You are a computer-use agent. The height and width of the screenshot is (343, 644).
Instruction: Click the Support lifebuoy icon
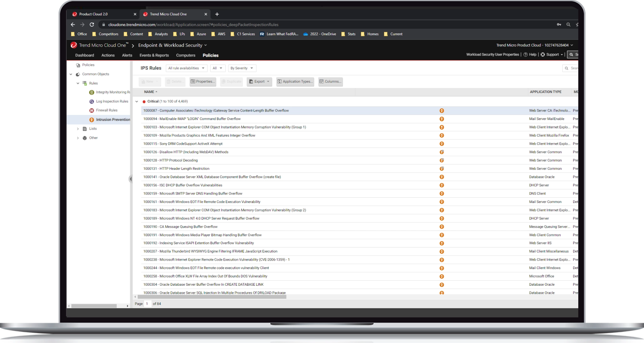pos(543,55)
